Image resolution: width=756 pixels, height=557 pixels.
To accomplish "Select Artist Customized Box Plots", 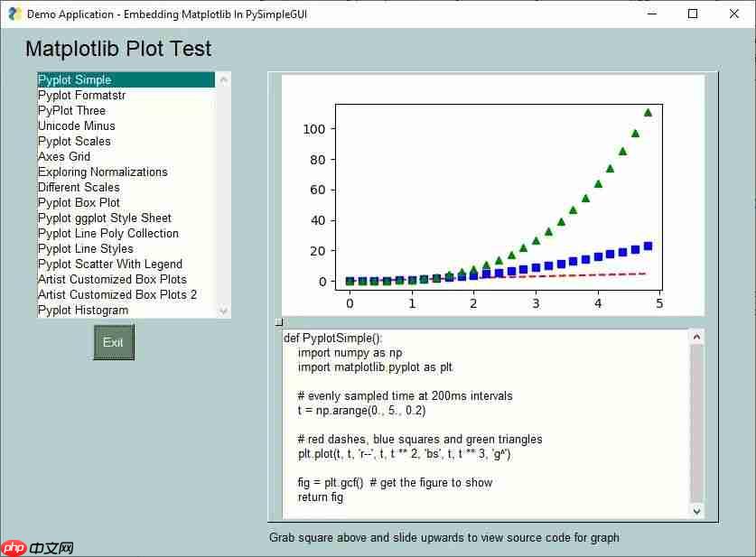I will point(126,280).
